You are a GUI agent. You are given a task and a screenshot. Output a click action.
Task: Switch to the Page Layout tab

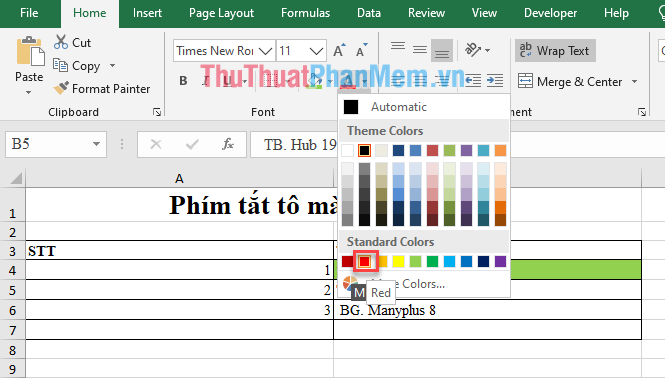(x=221, y=13)
